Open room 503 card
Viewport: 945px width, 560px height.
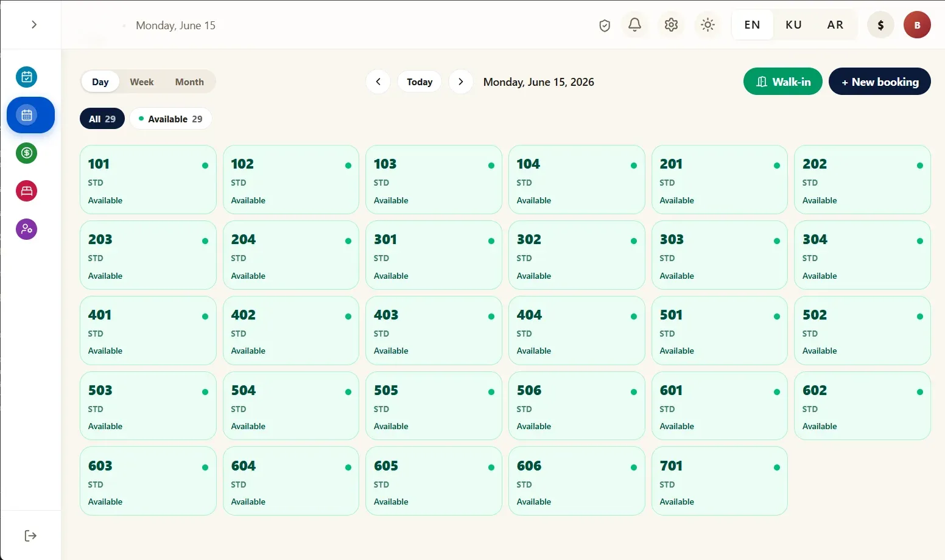point(148,406)
